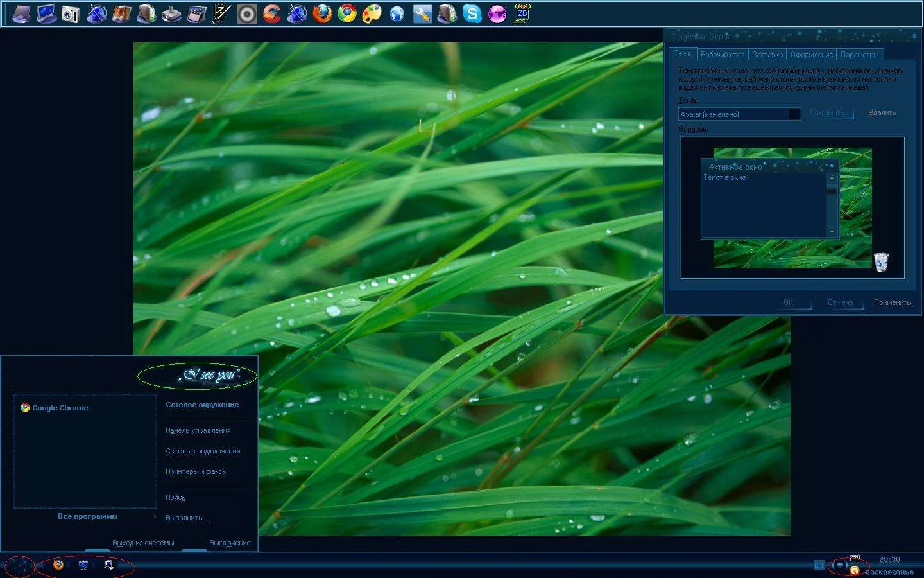Switch to the Заставка tab
Image resolution: width=924 pixels, height=578 pixels.
tap(767, 55)
